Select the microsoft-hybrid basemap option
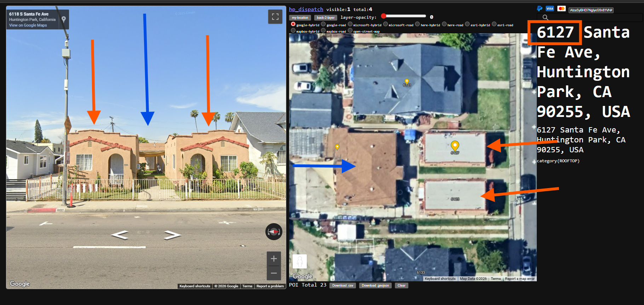 pos(350,24)
